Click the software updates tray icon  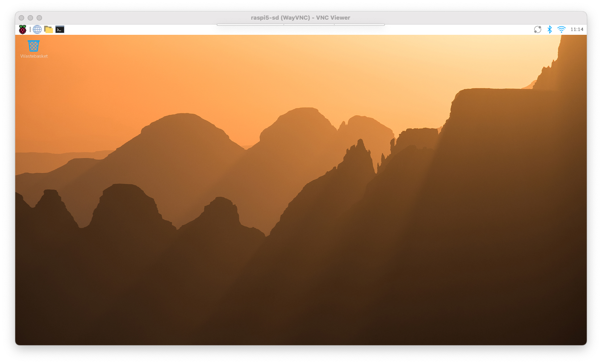coord(538,29)
